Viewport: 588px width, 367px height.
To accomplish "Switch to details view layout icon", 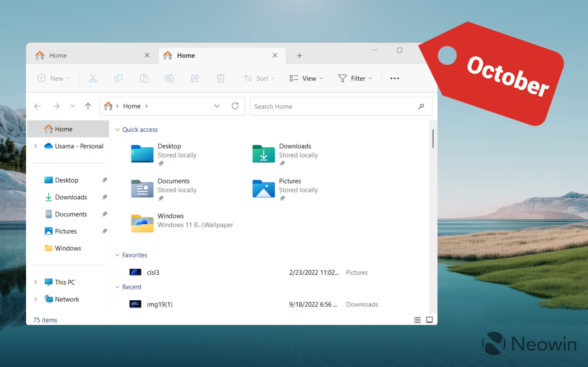I will 417,320.
